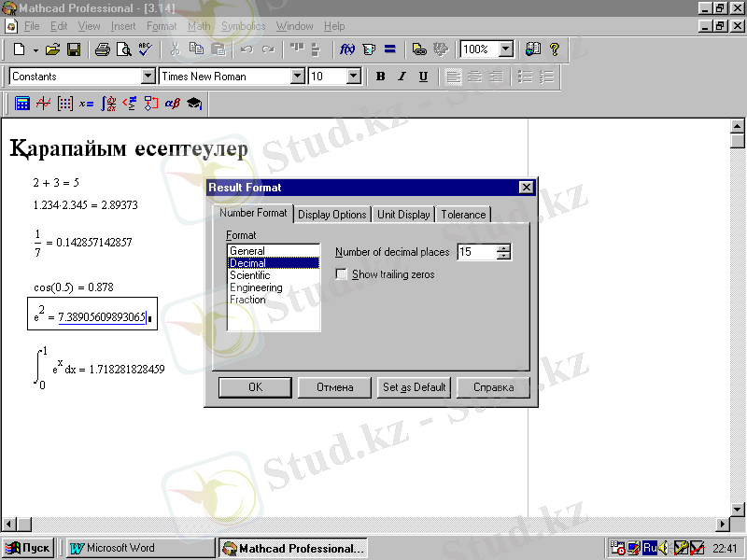Select Scientific in the Format list

click(x=249, y=275)
